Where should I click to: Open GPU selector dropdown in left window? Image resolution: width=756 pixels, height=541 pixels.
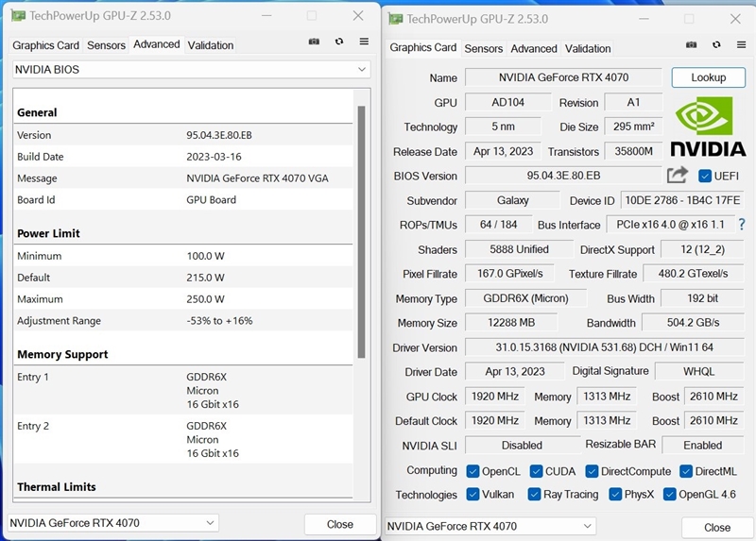click(x=112, y=523)
